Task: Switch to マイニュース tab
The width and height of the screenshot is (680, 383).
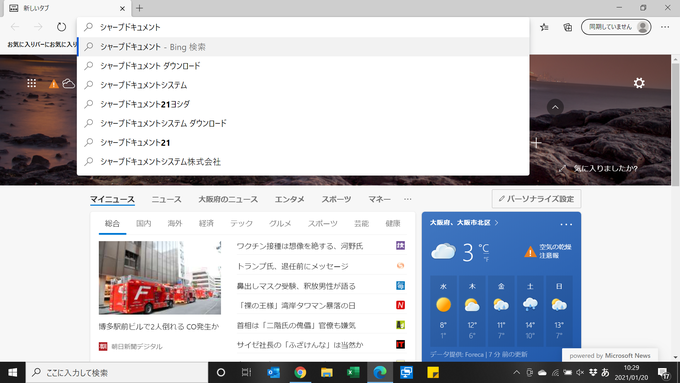Action: pos(112,199)
